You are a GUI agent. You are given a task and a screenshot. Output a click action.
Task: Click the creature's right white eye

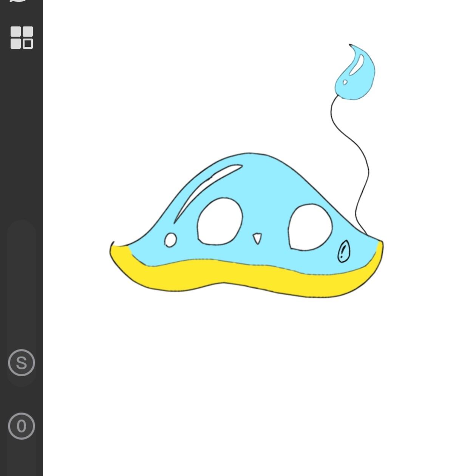[310, 227]
